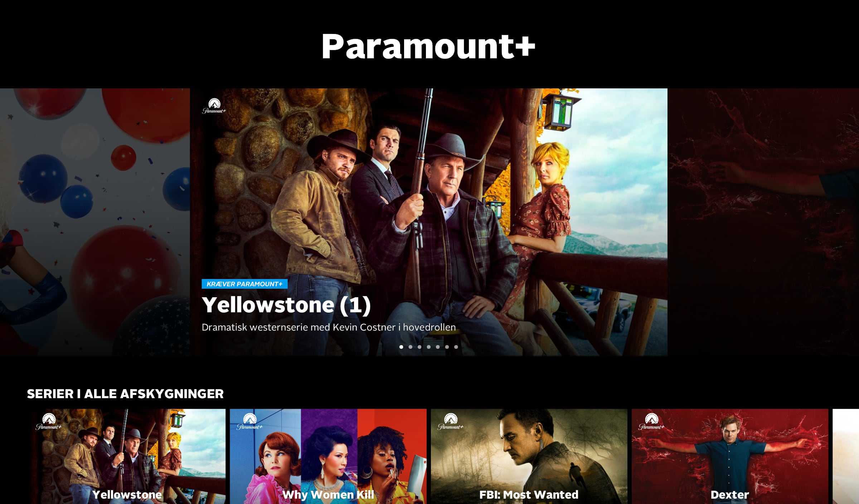
Task: Open the Yellowstone series thumbnail
Action: coord(127,456)
